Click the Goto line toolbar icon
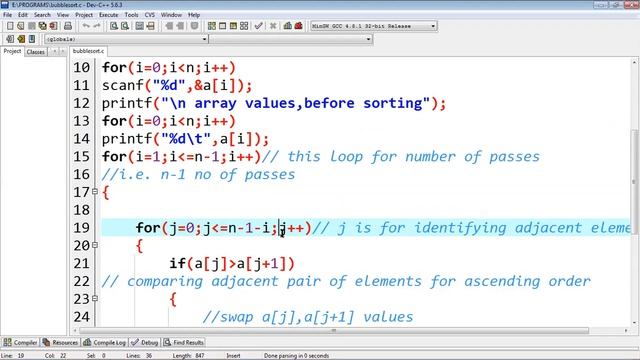Screen dimensions: 640x360 pos(151,26)
